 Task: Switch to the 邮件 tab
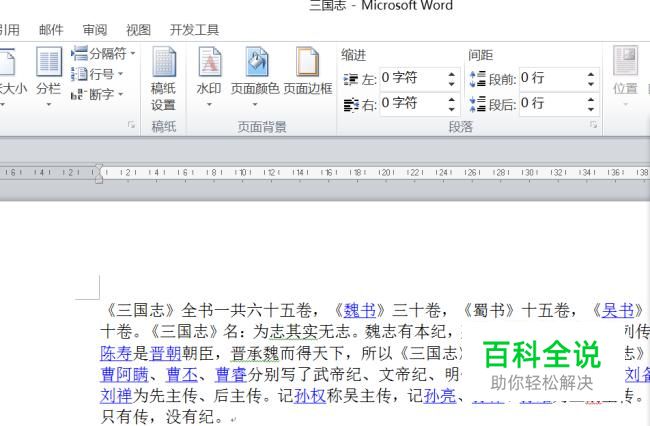tap(51, 30)
